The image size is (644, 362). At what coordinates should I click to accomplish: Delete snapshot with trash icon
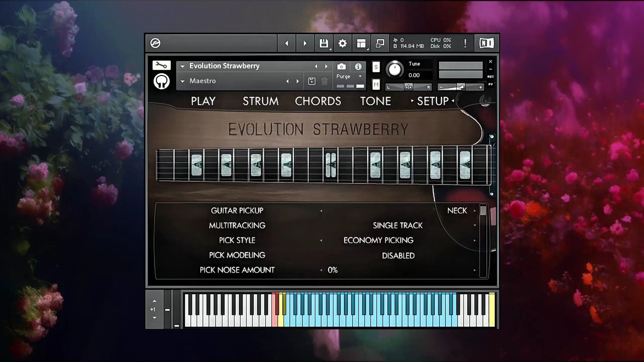click(x=325, y=81)
